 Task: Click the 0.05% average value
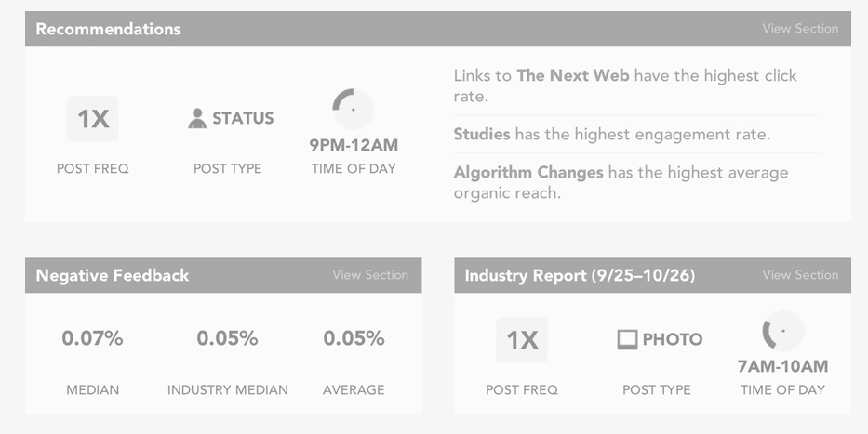click(x=354, y=338)
